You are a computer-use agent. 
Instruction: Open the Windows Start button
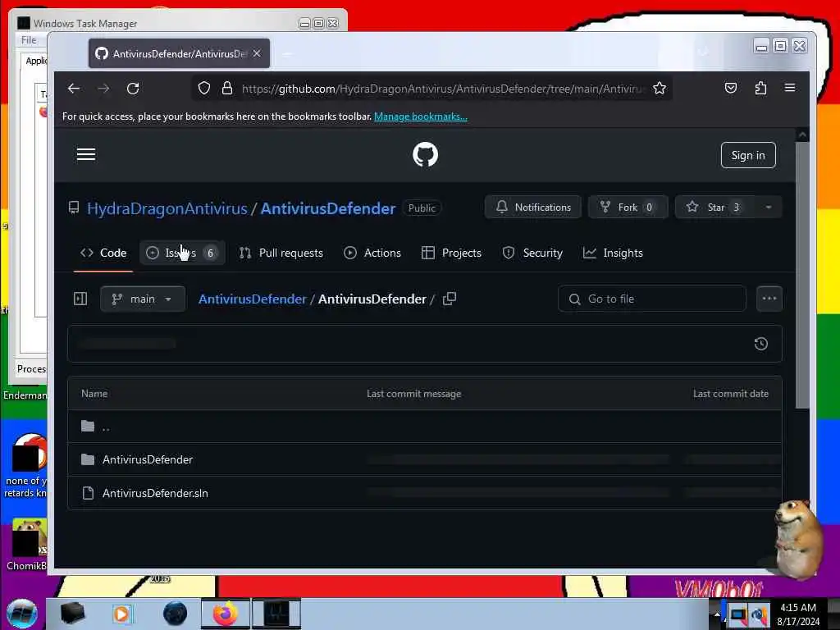22,614
